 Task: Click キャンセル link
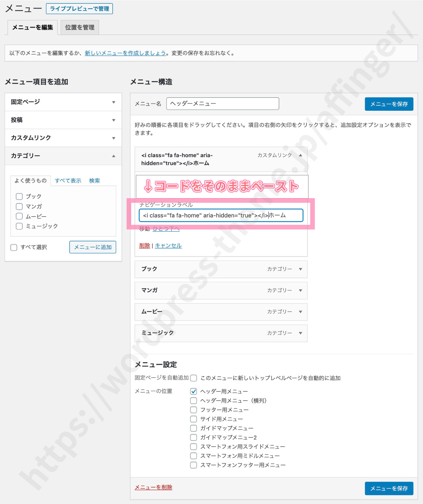168,245
